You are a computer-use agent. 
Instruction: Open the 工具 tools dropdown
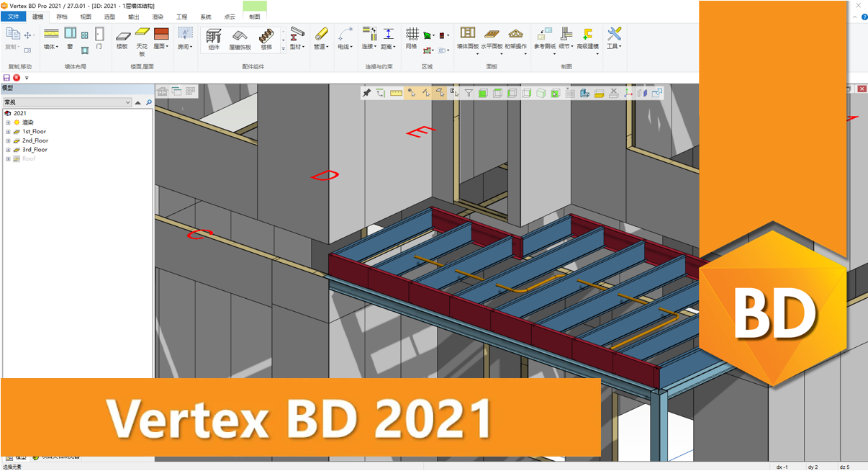click(614, 47)
